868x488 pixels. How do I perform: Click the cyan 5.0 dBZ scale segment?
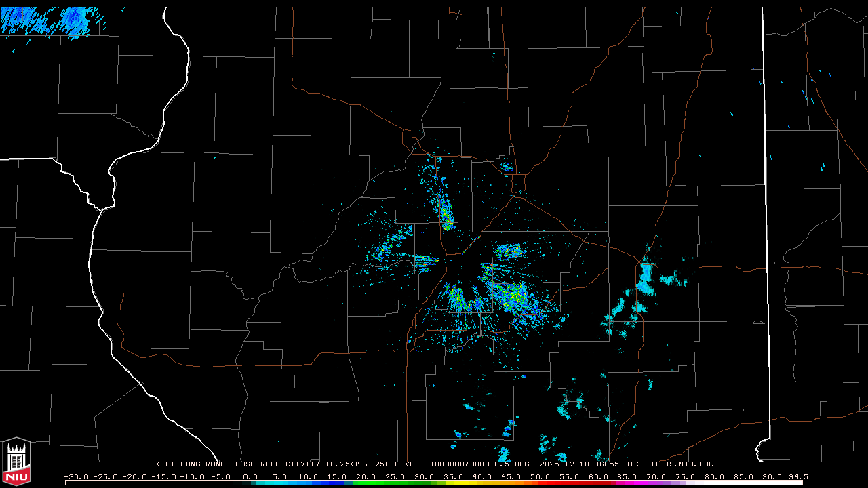279,483
